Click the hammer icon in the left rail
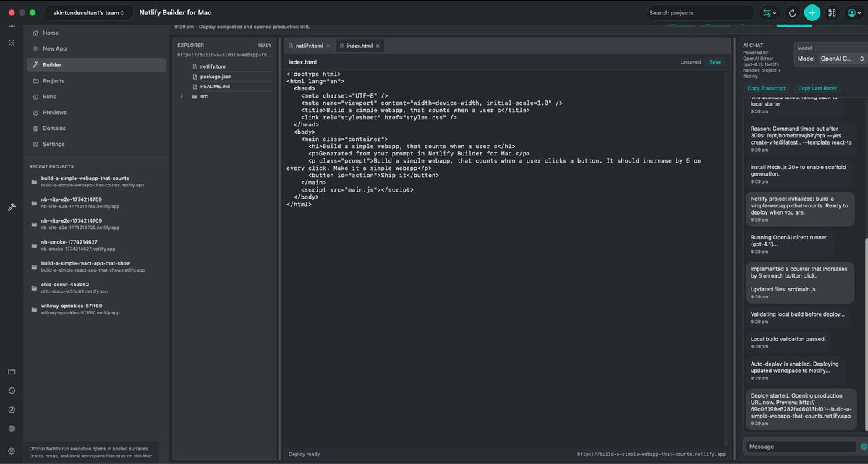 pyautogui.click(x=12, y=207)
